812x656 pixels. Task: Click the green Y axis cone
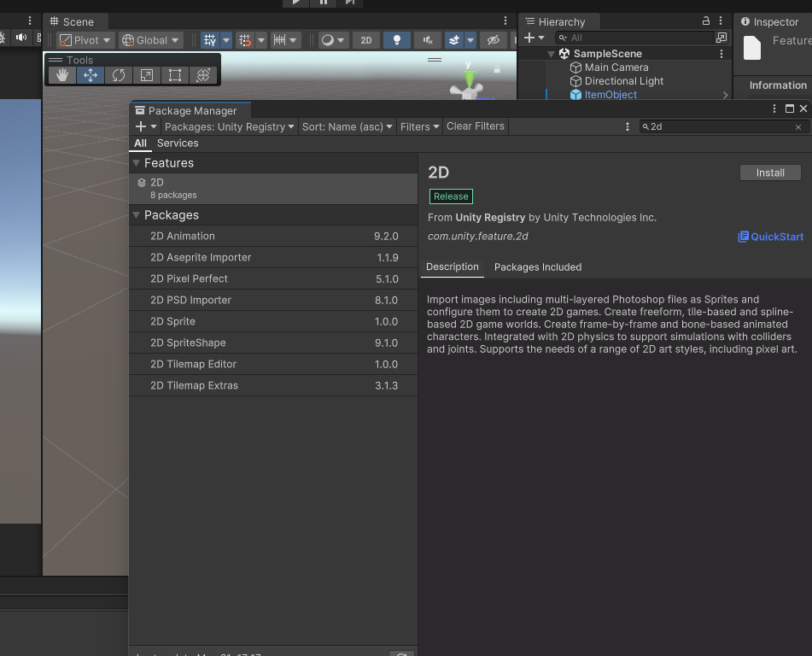tap(469, 79)
